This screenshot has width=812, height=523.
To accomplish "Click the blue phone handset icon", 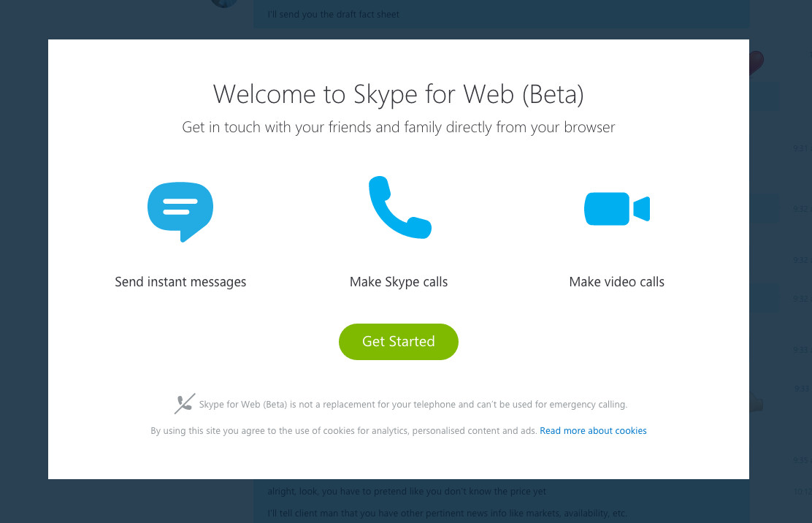I will click(x=399, y=207).
